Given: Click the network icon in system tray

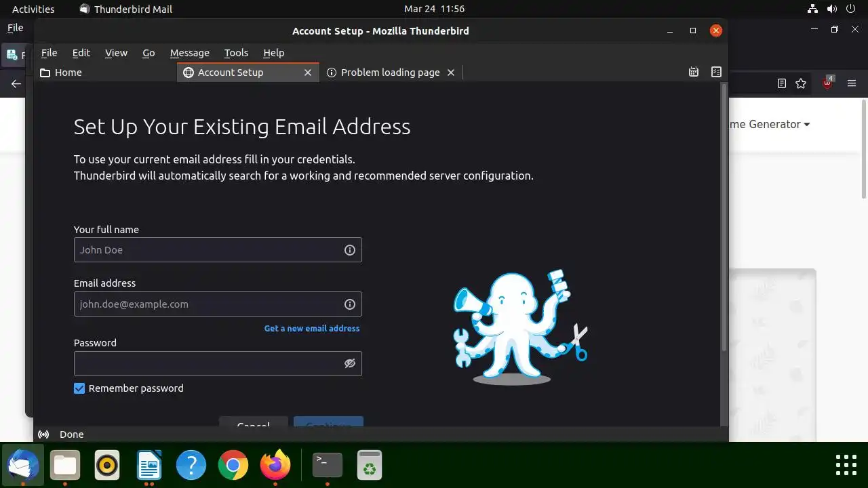Looking at the screenshot, I should tap(813, 9).
